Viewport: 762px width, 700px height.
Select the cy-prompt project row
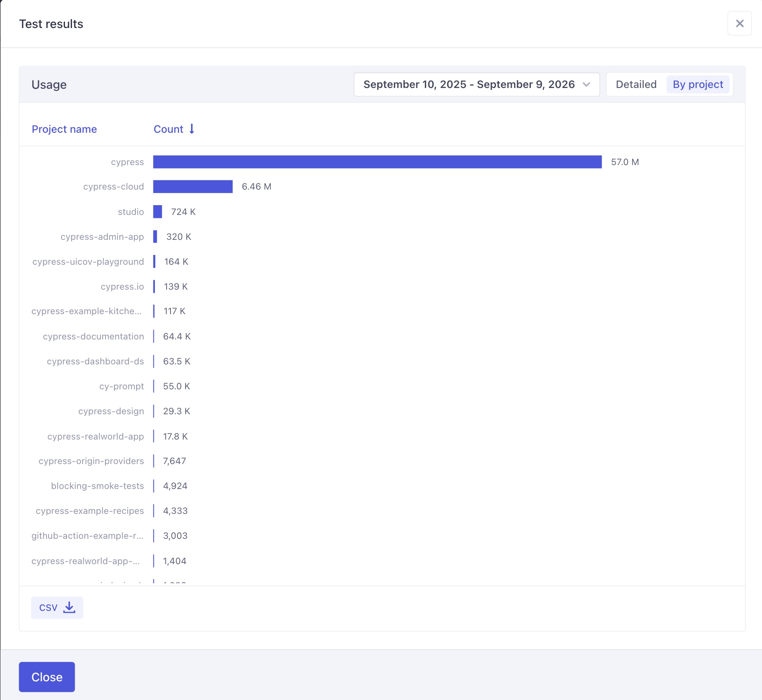click(x=122, y=386)
